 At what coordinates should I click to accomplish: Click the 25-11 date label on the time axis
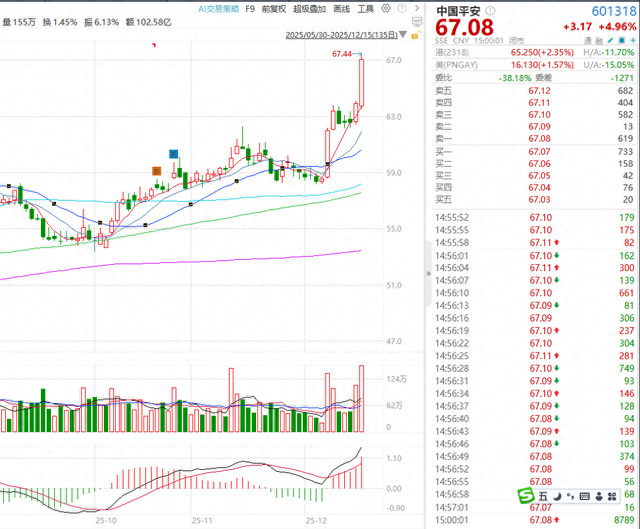(202, 521)
